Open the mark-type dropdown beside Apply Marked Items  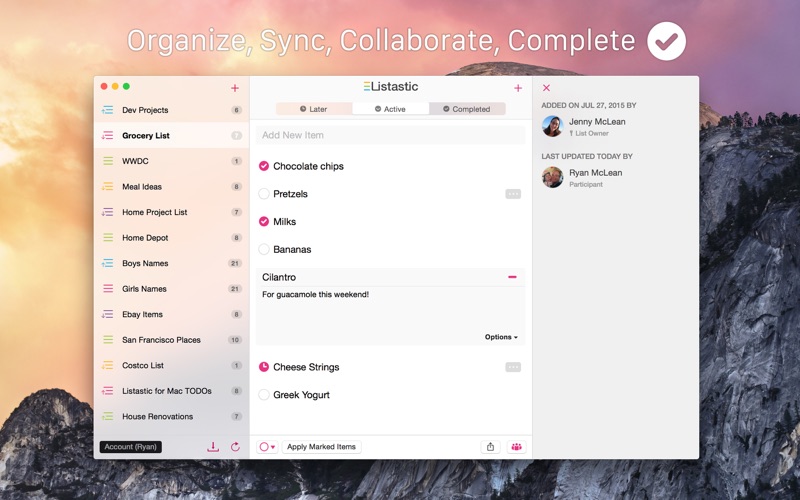tap(267, 447)
